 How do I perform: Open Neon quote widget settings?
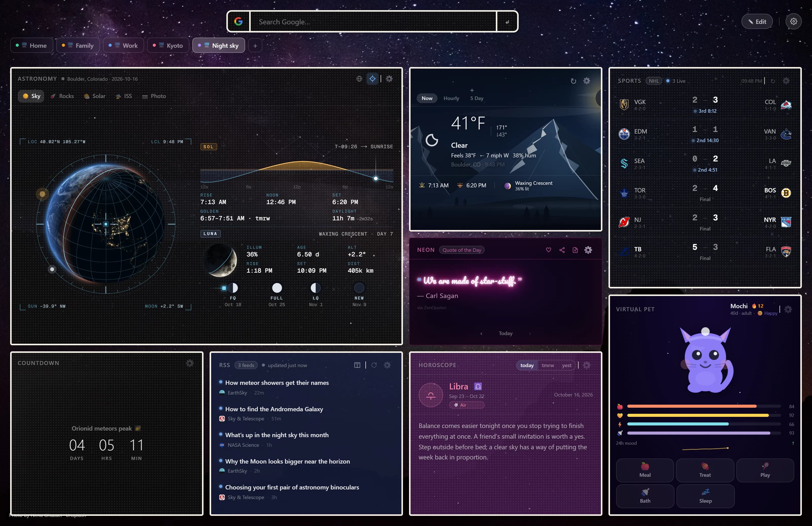pyautogui.click(x=588, y=250)
